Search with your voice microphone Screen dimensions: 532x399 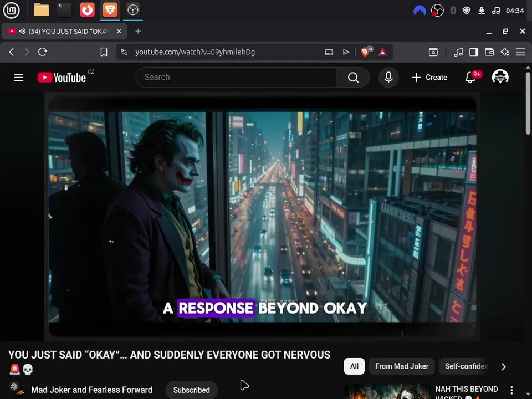pos(388,78)
